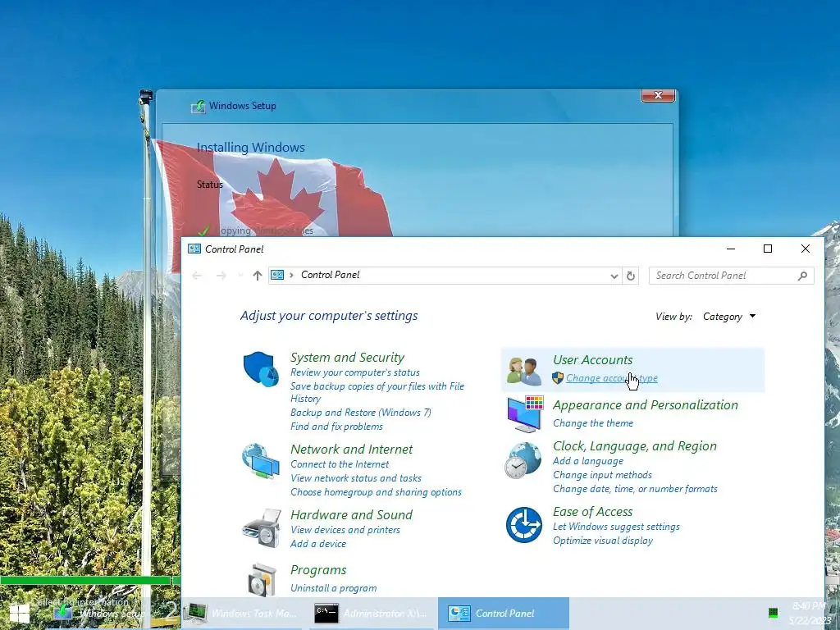The height and width of the screenshot is (630, 840).
Task: Open the Appearance and Personalization monitor icon
Action: click(x=525, y=413)
